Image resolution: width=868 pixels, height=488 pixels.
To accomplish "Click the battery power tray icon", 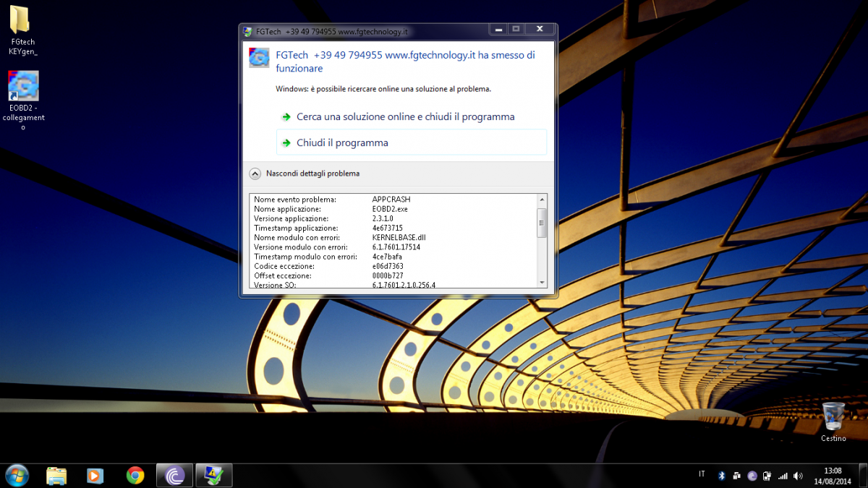I will (x=767, y=476).
